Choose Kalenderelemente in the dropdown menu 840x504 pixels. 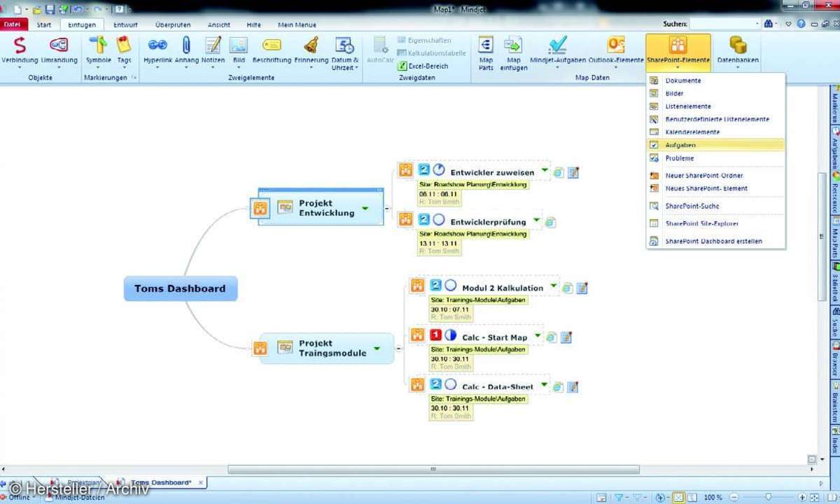point(715,132)
